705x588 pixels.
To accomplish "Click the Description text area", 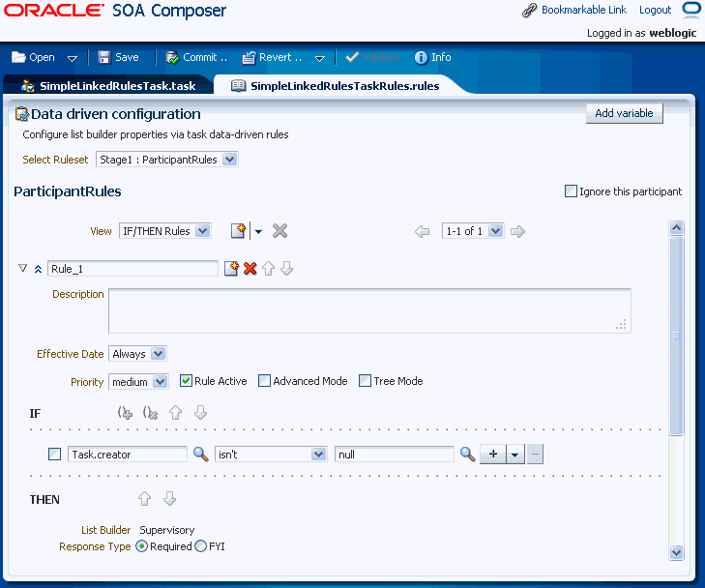I will tap(369, 311).
